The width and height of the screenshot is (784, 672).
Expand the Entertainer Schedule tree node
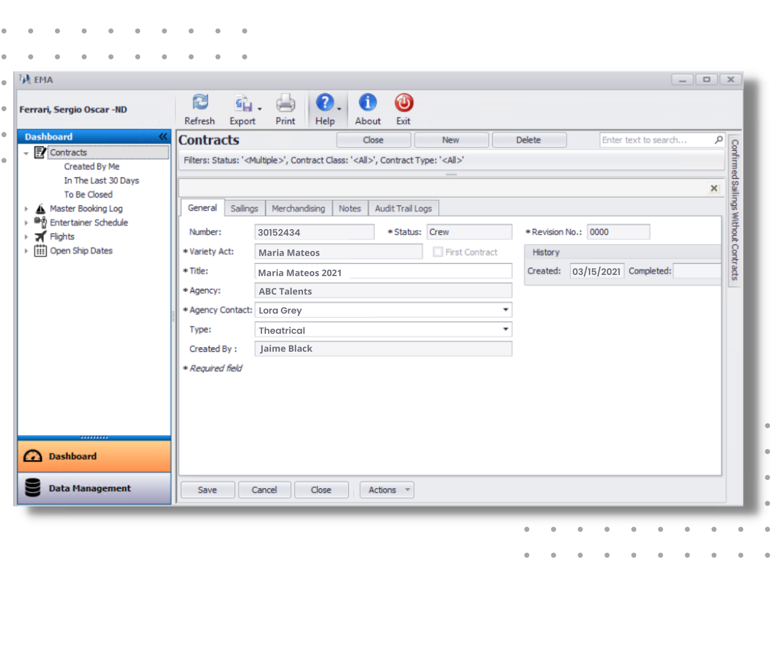click(x=26, y=222)
